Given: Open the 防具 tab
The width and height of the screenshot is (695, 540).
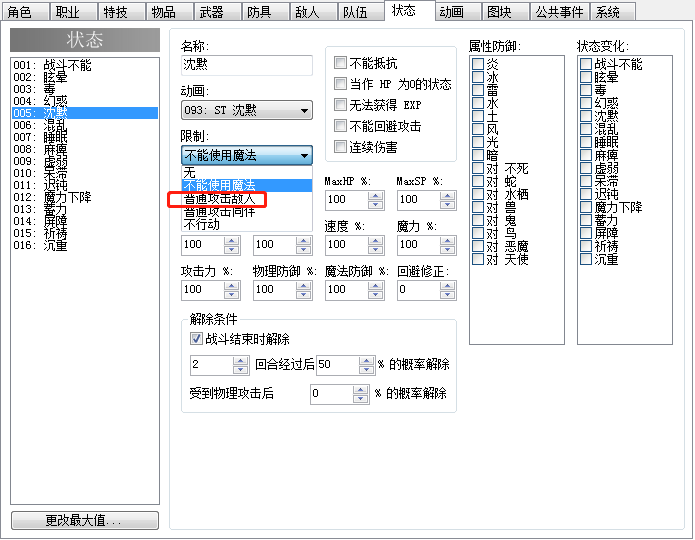Looking at the screenshot, I should tap(265, 12).
